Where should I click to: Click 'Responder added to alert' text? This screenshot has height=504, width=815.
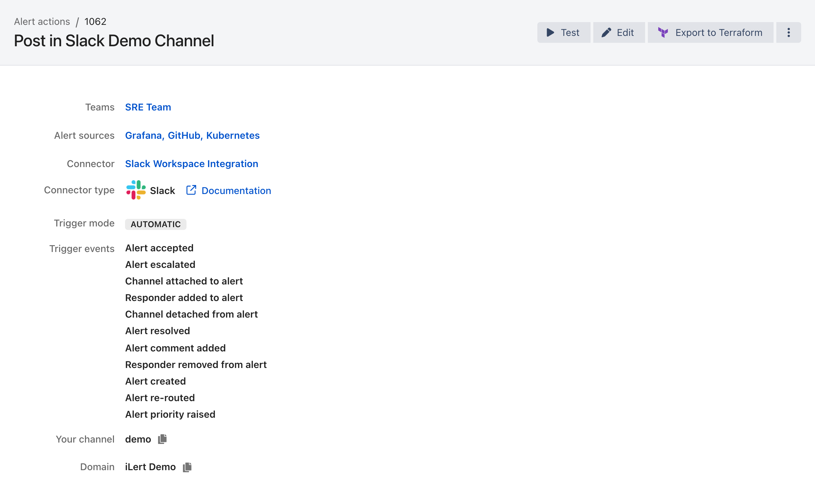184,298
